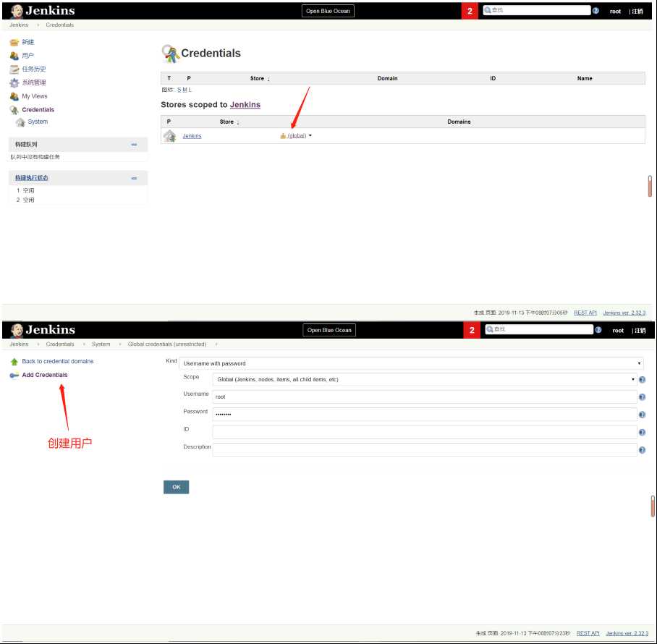Click Jenkins ver. 2.32.3 link in bottom footer
This screenshot has height=644, width=657.
pos(627,633)
